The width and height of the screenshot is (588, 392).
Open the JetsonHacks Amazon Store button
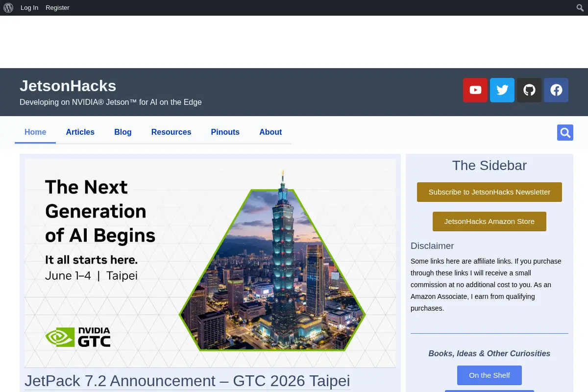pos(490,221)
